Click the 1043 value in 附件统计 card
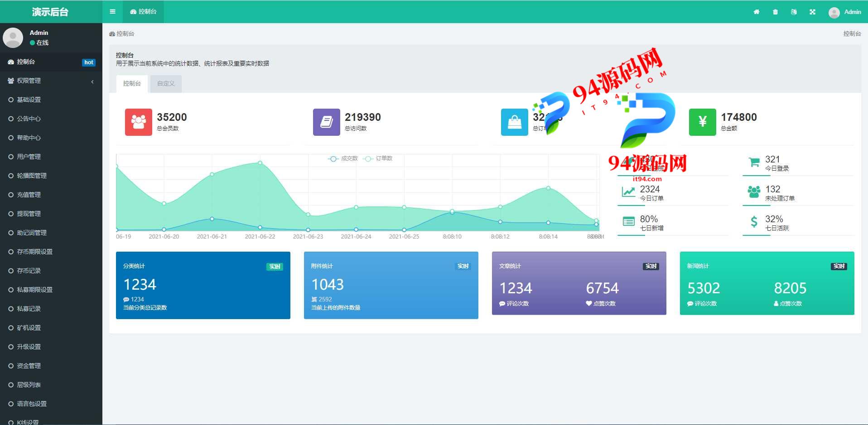 328,285
